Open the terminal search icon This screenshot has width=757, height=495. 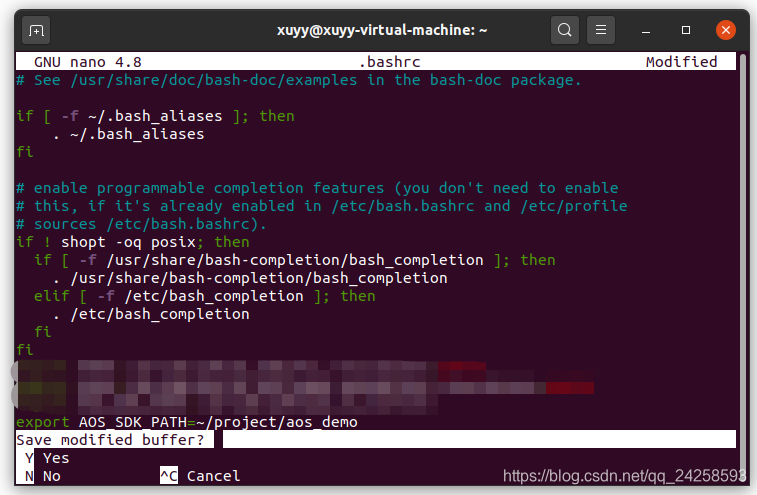pyautogui.click(x=564, y=30)
